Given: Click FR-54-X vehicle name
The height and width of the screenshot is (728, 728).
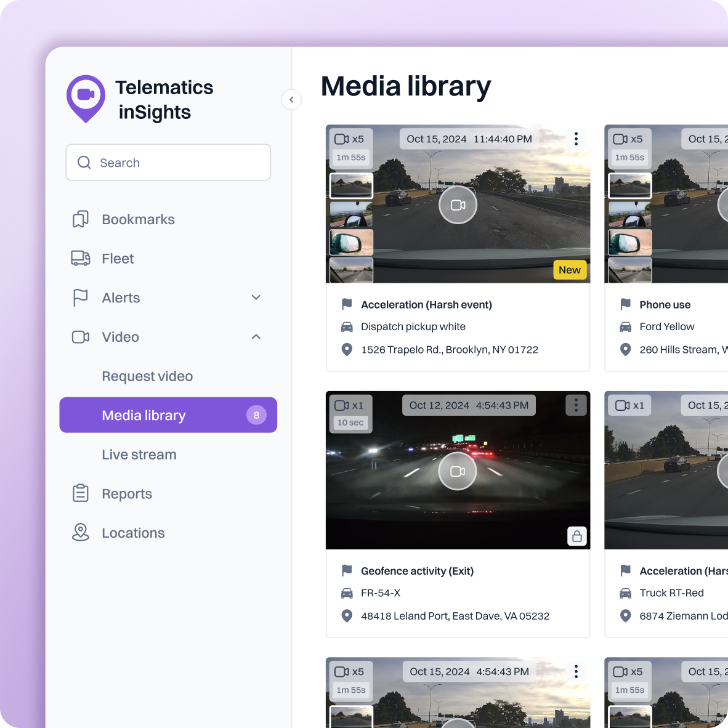Looking at the screenshot, I should point(380,593).
